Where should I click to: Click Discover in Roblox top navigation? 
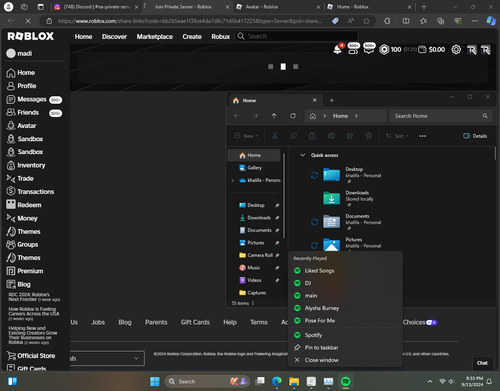114,37
